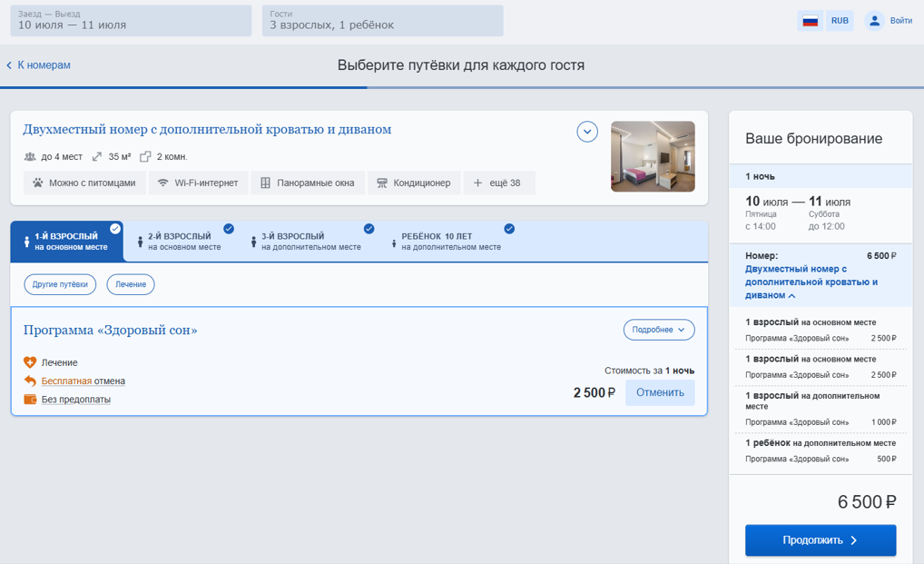Go back via К номерам link
This screenshot has height=564, width=924.
[44, 65]
